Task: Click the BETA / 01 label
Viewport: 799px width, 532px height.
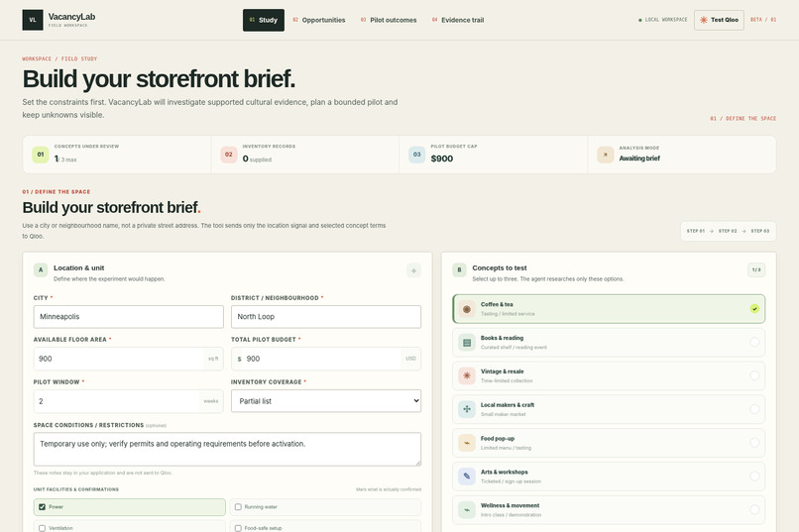Action: pos(763,20)
